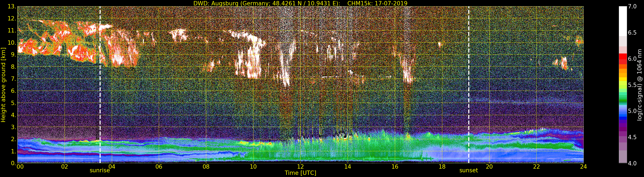The image size is (644, 177).
Task: Click the y-axis tick label '8.'
Action: pyautogui.click(x=13, y=67)
